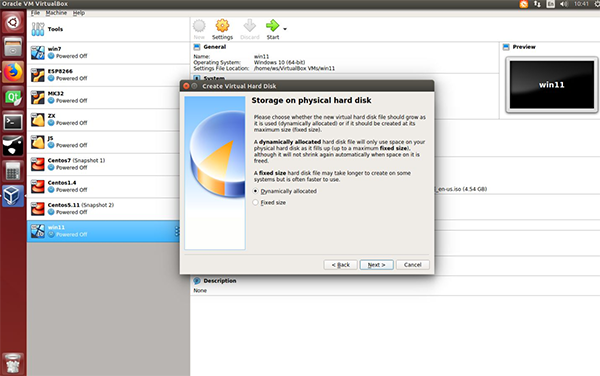Open the Terminal launcher icon

13,122
